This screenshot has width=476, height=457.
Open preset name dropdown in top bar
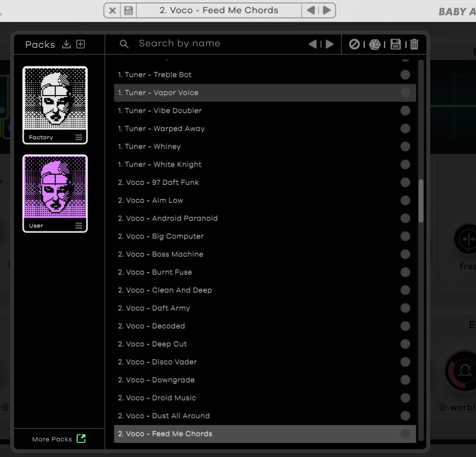tap(219, 10)
